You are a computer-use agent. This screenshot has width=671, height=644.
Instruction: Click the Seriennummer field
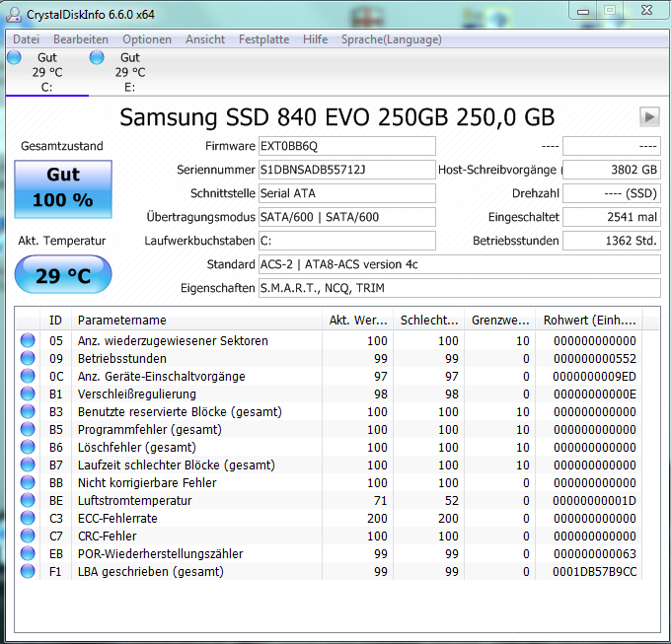[347, 170]
